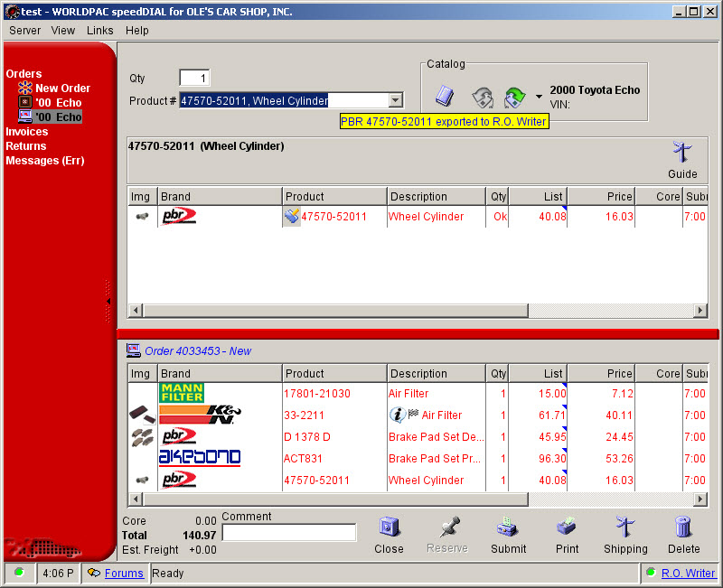Click left arrow of order table scrollbar
Screen dimensions: 723x588
coord(135,499)
